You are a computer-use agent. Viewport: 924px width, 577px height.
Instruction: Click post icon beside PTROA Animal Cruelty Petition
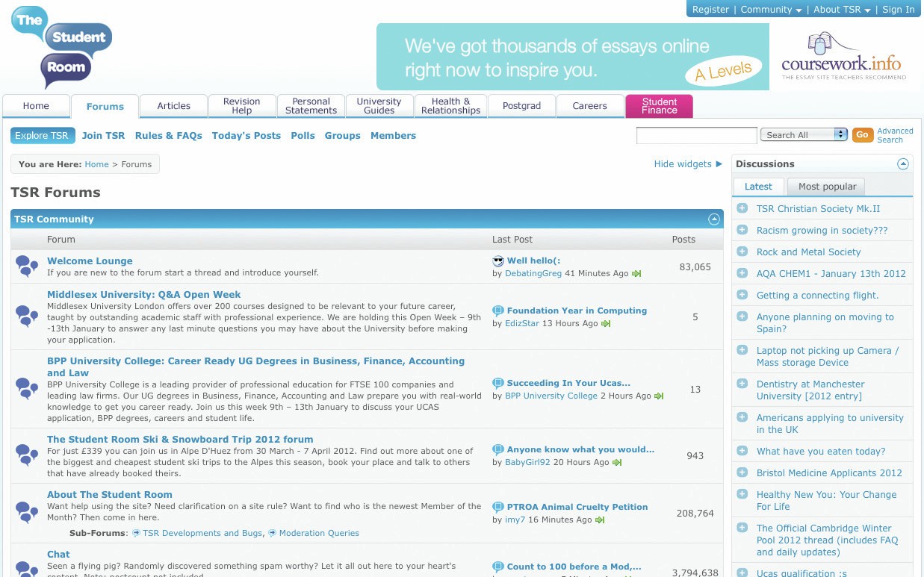tap(498, 507)
